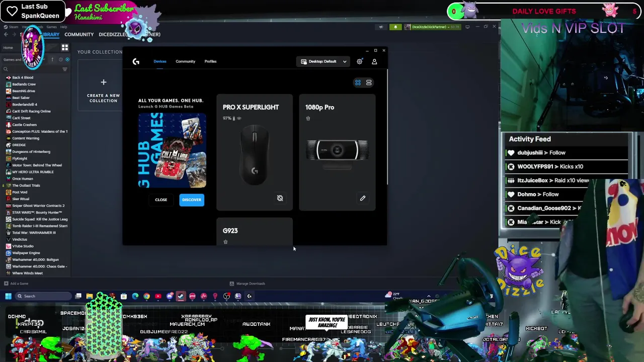Select Where Winds Meet in library
The width and height of the screenshot is (644, 362).
click(x=27, y=273)
